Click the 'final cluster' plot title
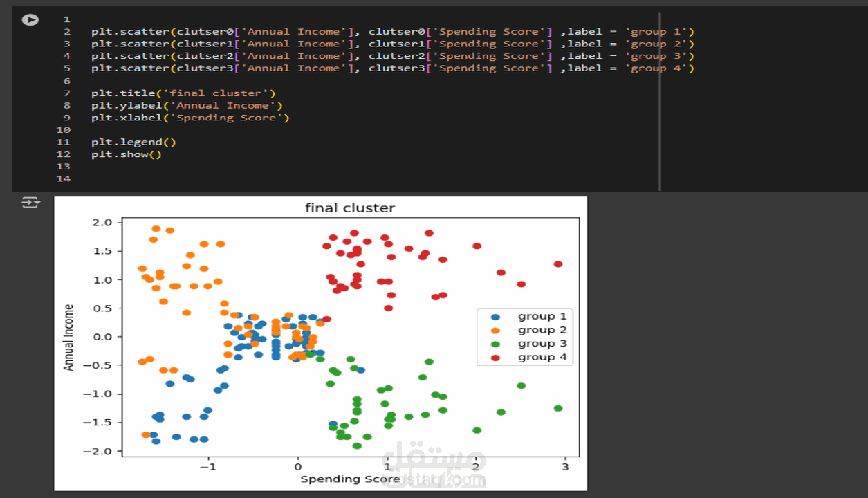Screen dimensions: 868x498 350,207
